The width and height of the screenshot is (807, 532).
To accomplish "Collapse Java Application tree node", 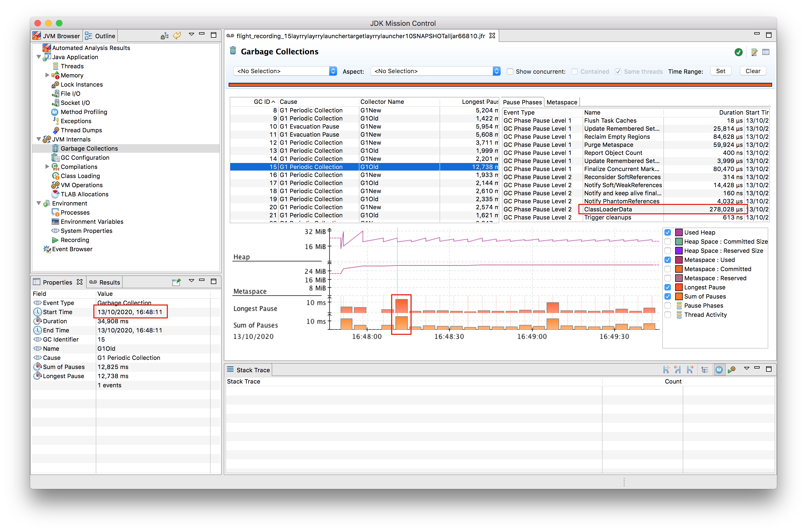I will pos(38,57).
